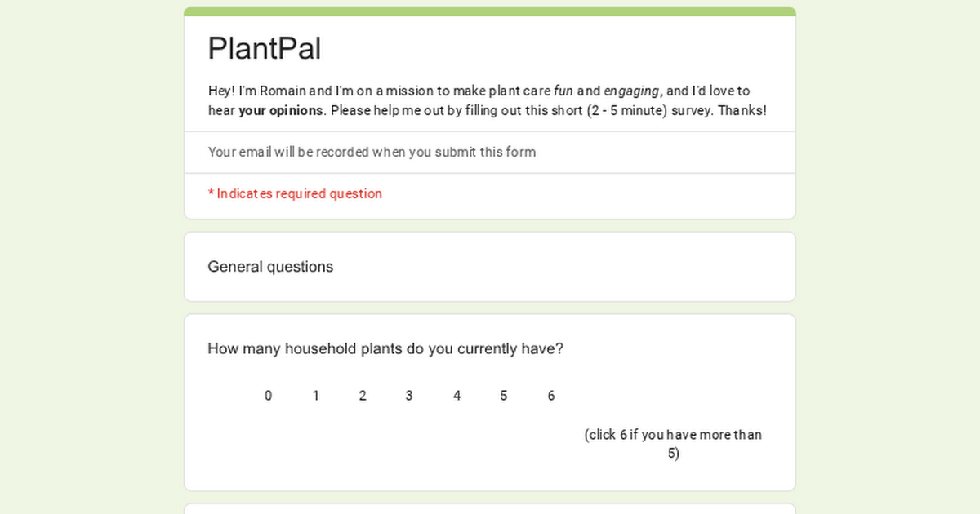Click the bold "your opinions" text

[281, 111]
